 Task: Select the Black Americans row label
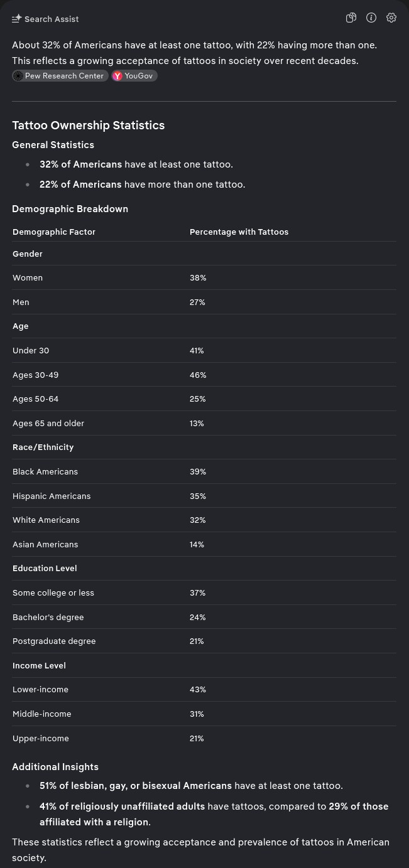tap(45, 471)
